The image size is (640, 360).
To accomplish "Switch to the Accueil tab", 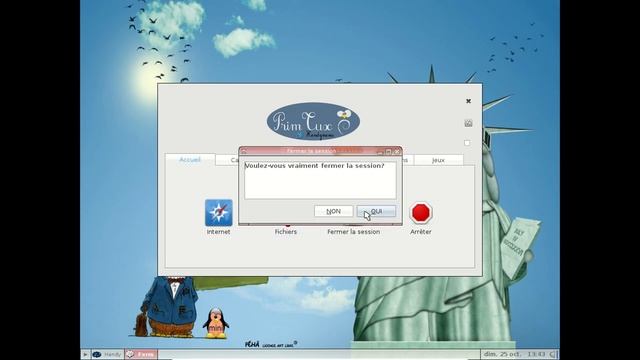I will 190,160.
